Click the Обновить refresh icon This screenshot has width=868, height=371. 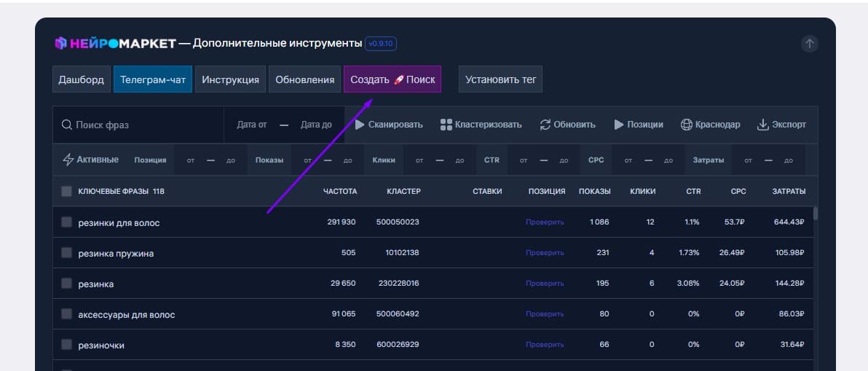pos(545,125)
